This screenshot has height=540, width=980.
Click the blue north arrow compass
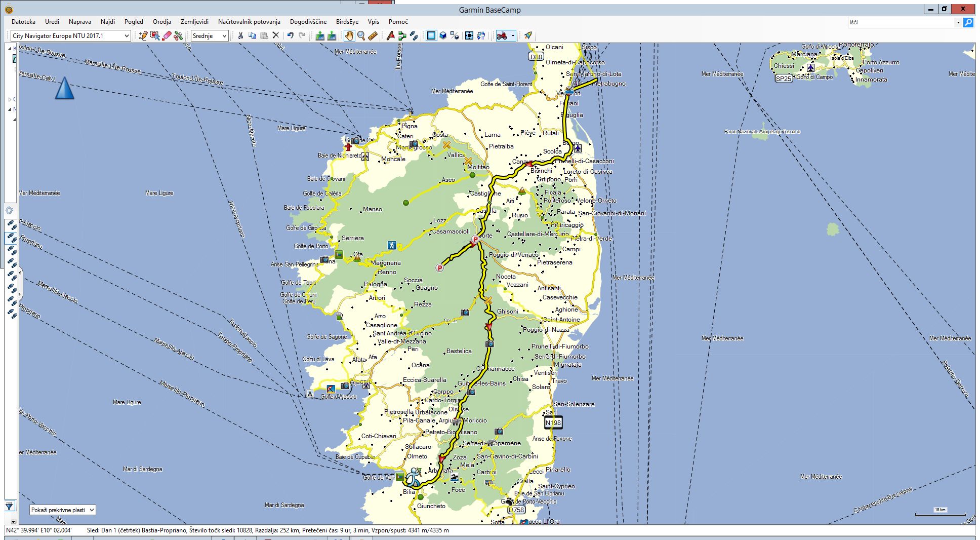64,88
